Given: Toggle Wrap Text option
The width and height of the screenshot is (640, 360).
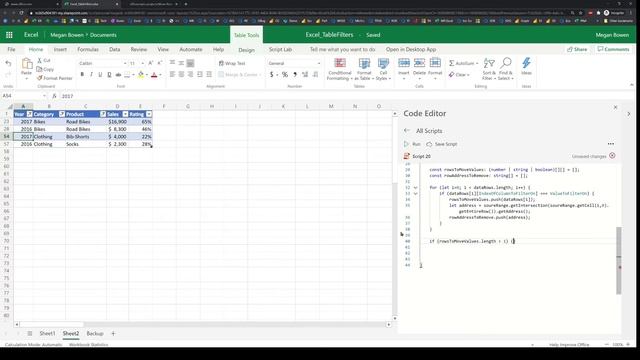Looking at the screenshot, I should 232,63.
